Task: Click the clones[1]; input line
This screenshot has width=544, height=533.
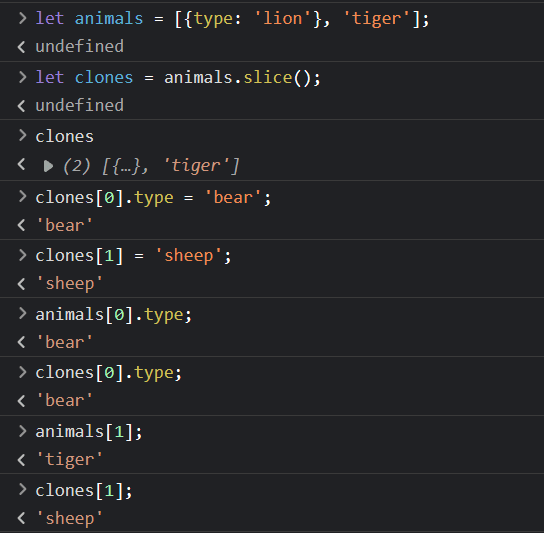Action: tap(84, 491)
